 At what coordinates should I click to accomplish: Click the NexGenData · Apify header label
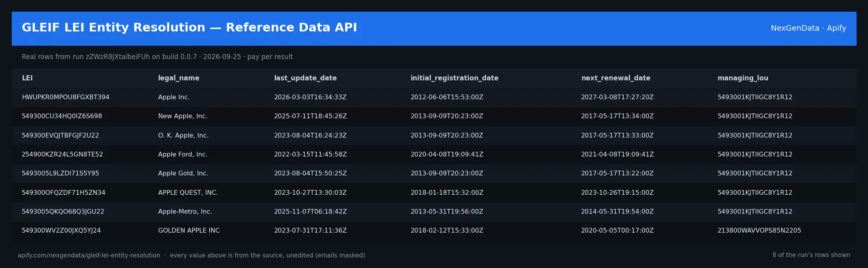[x=808, y=28]
